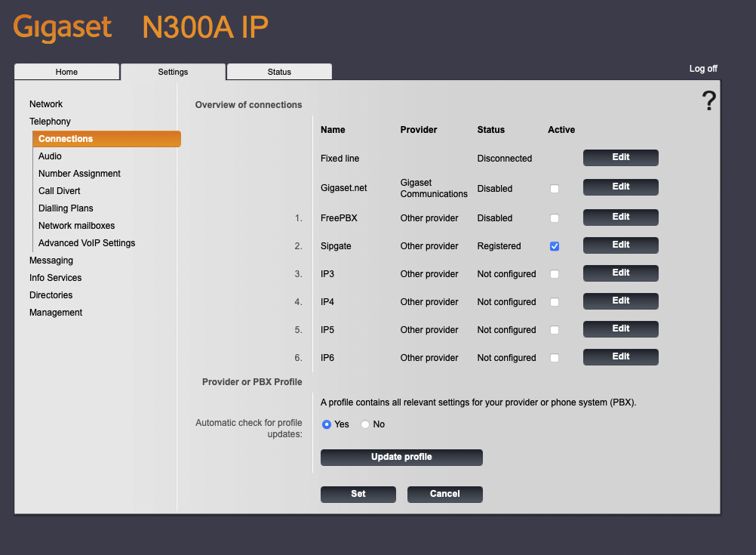Toggle the IP3 Active checkbox
The height and width of the screenshot is (555, 756).
pyautogui.click(x=555, y=274)
